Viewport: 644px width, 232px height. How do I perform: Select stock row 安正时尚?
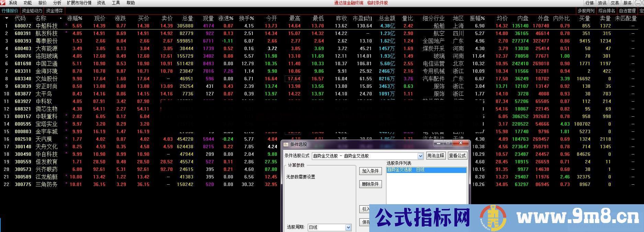(47, 86)
